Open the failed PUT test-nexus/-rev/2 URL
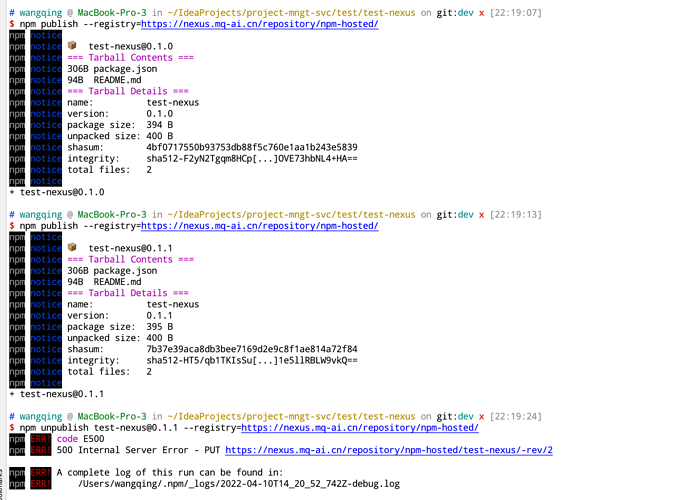This screenshot has height=500, width=684. 389,450
